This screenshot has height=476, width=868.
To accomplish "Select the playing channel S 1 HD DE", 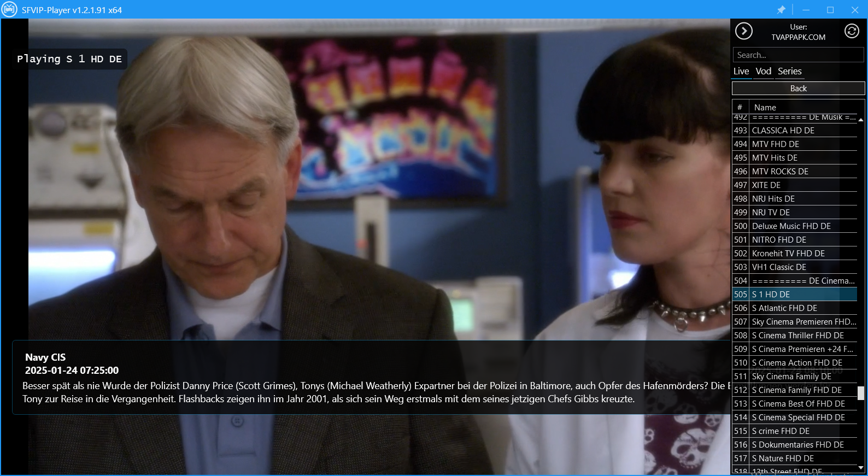I will pos(795,295).
